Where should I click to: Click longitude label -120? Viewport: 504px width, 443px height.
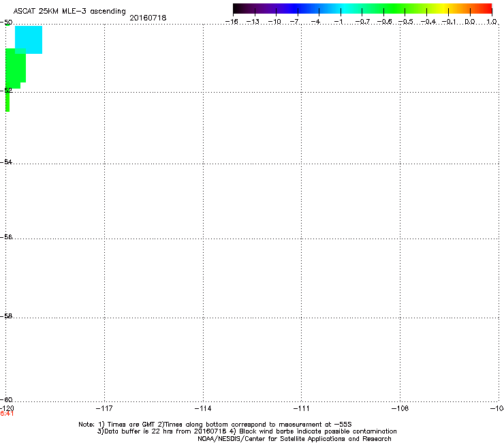point(7,408)
